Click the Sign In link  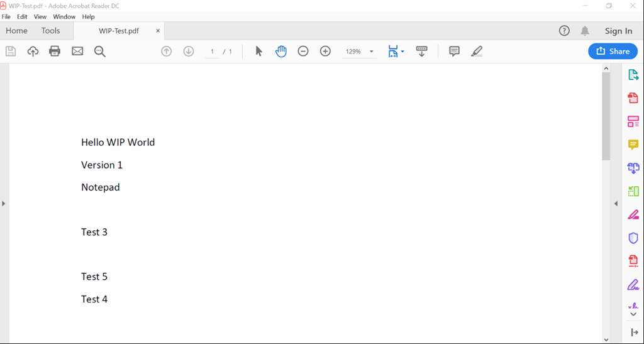pos(618,31)
